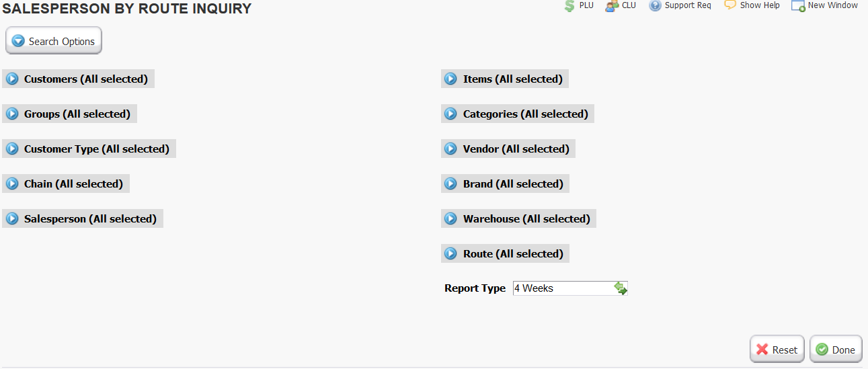This screenshot has width=868, height=369.
Task: Expand the Items filter section
Action: pyautogui.click(x=505, y=79)
